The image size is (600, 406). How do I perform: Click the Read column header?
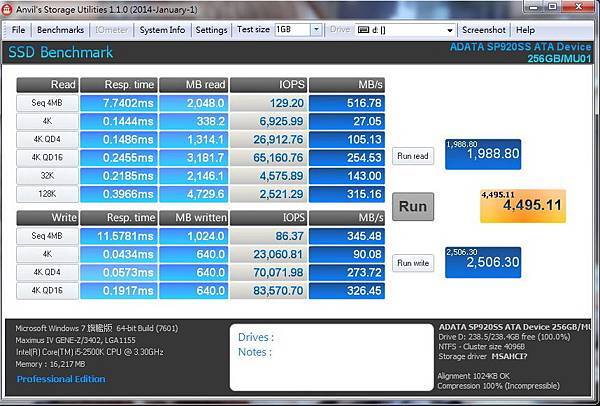(x=47, y=85)
